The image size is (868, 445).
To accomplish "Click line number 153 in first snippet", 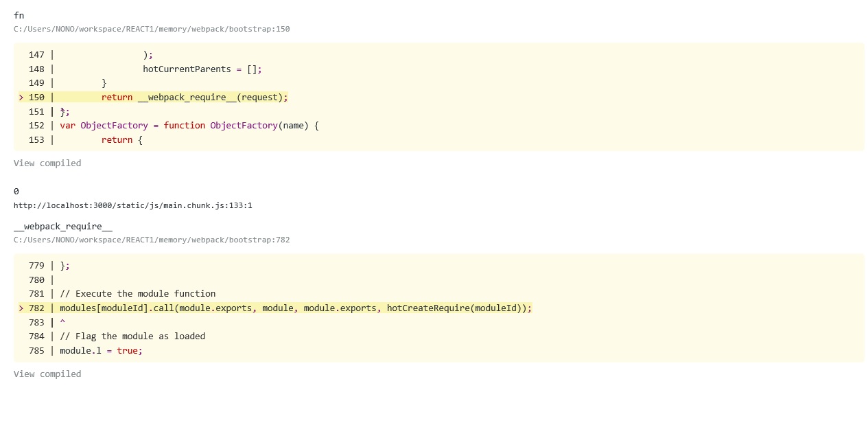I will coord(36,140).
